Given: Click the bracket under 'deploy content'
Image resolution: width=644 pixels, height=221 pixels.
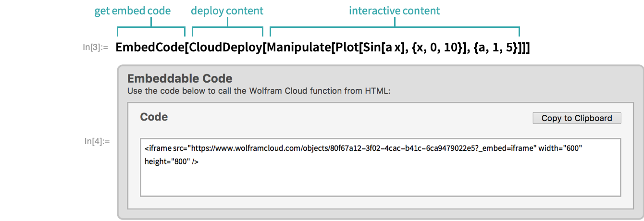Looking at the screenshot, I should coord(227,28).
